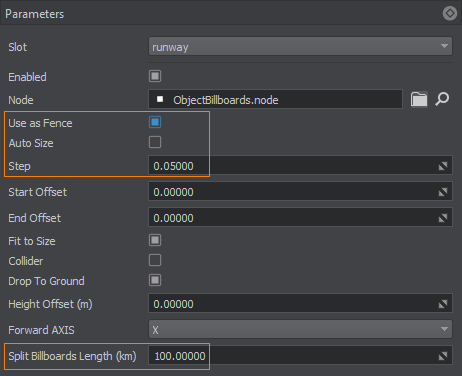The image size is (462, 376).
Task: Toggle the Drop To Ground checkbox
Action: pyautogui.click(x=155, y=280)
